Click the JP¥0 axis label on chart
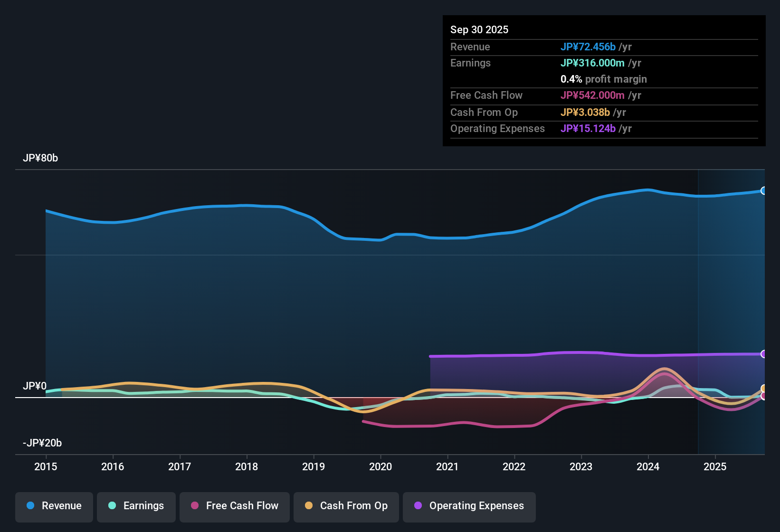This screenshot has width=780, height=532. point(34,386)
